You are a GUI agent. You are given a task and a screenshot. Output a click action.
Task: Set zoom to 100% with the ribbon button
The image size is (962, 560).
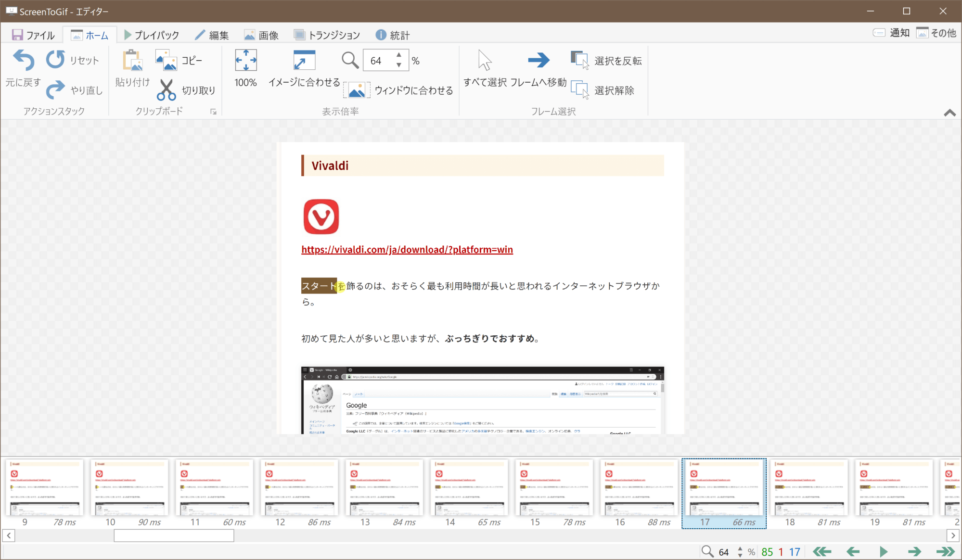pos(245,69)
